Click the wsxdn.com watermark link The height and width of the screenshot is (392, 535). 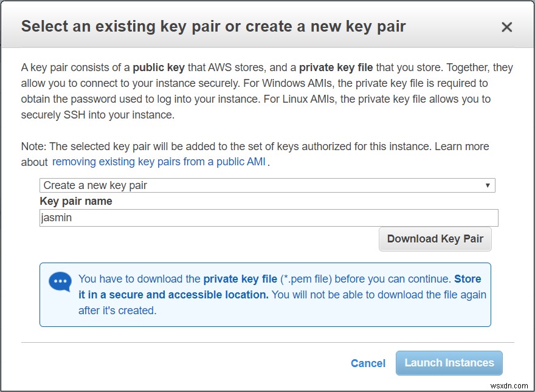click(509, 385)
